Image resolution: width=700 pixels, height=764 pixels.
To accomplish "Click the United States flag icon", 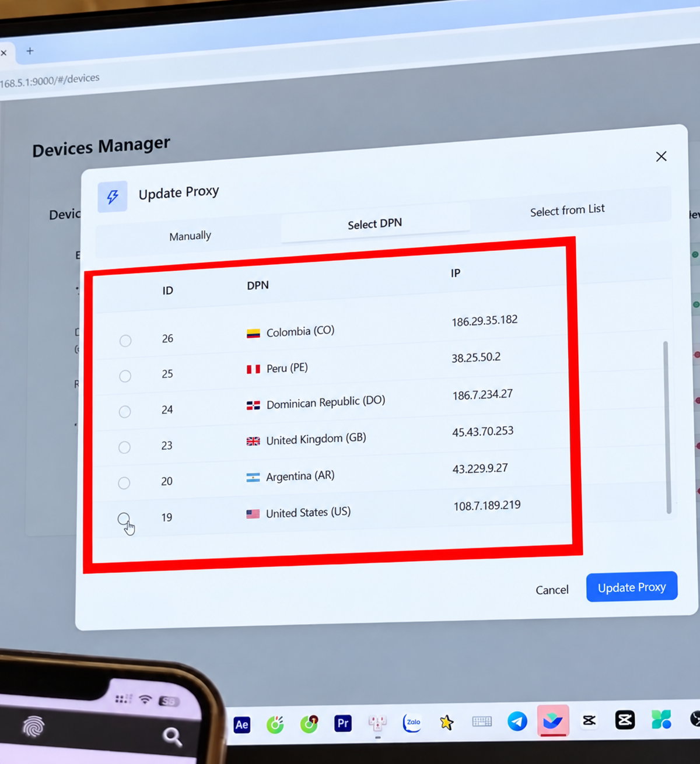I will coord(253,514).
